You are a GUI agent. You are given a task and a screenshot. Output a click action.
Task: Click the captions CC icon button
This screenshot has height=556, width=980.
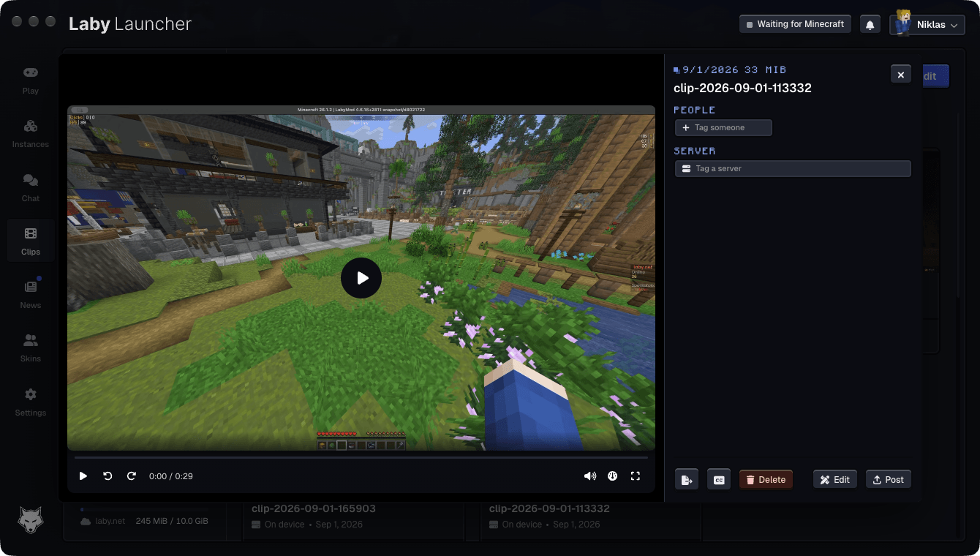719,480
